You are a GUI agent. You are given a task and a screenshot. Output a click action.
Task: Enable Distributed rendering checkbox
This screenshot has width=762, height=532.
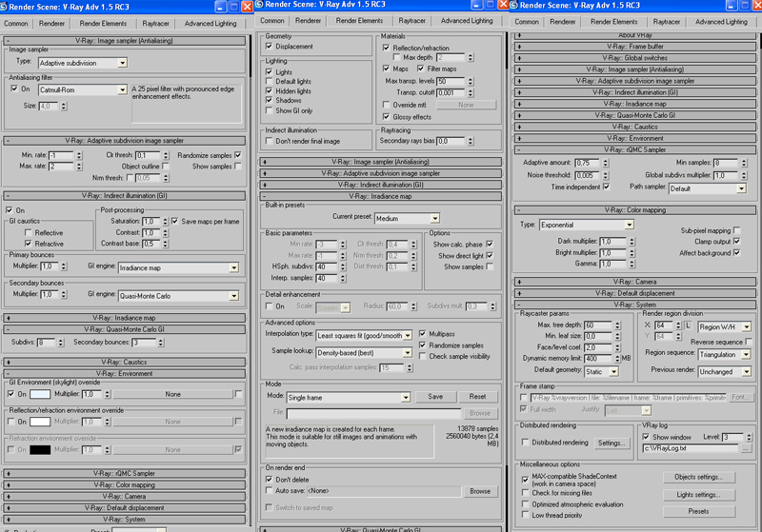pyautogui.click(x=525, y=443)
